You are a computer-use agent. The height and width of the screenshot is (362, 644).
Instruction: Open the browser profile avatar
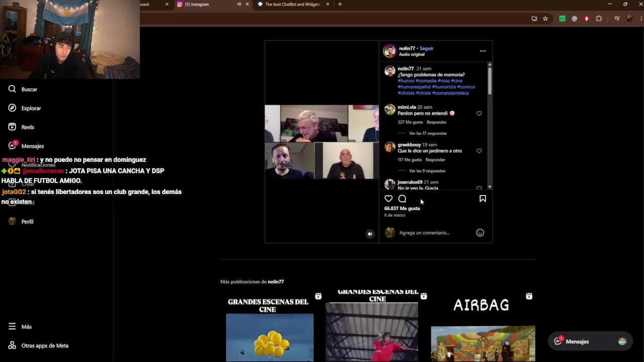click(x=629, y=19)
